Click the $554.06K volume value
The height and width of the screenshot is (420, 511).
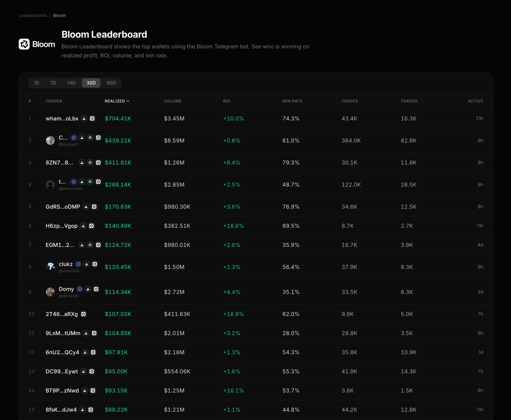[177, 371]
